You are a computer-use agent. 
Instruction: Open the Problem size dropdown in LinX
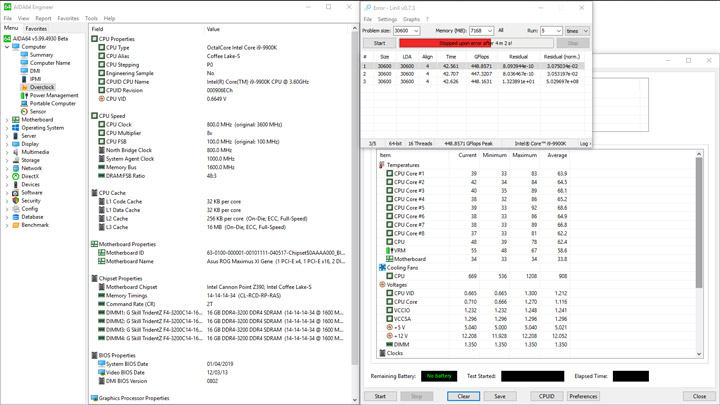click(x=416, y=31)
